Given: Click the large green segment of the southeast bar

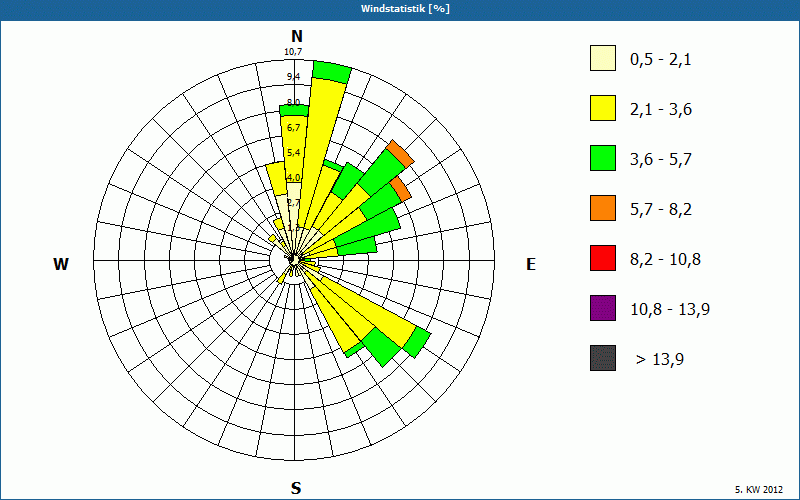Looking at the screenshot, I should pyautogui.click(x=382, y=347).
